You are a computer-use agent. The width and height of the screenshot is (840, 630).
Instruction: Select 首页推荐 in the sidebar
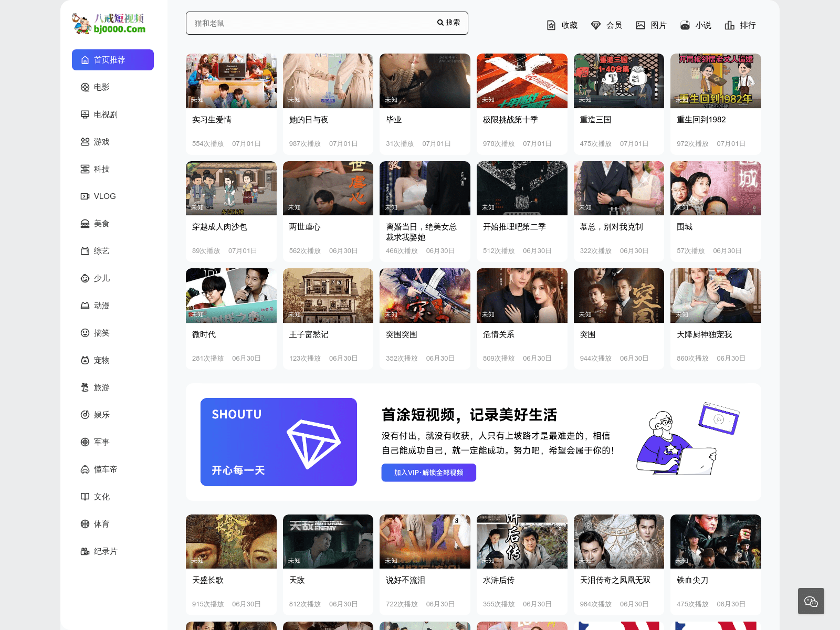tap(113, 60)
